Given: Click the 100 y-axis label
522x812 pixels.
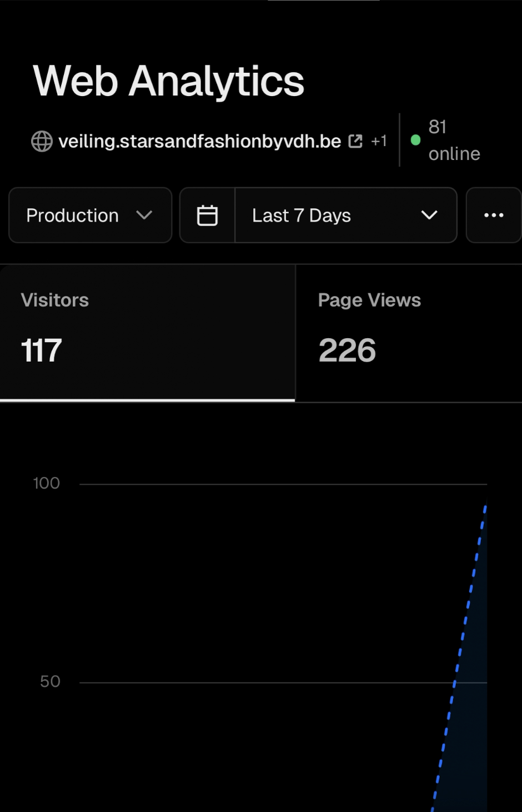Looking at the screenshot, I should [x=47, y=483].
